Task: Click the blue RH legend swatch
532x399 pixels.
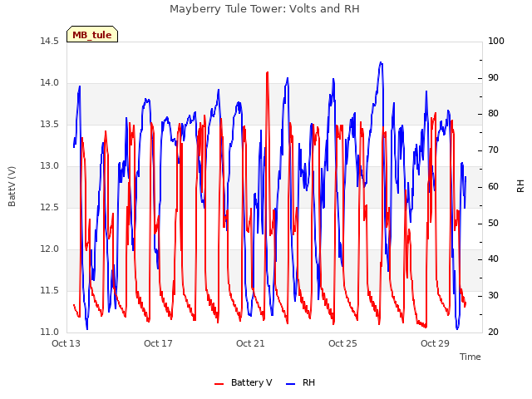Action: 291,384
